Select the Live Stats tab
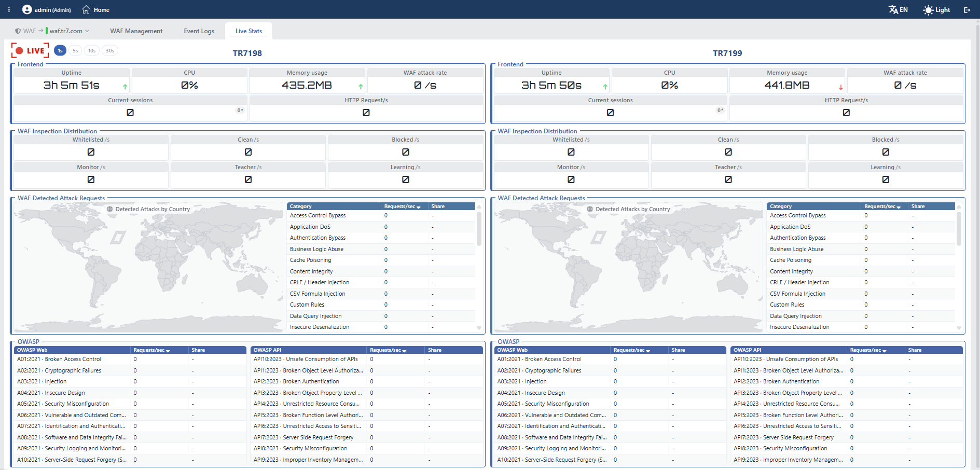980x470 pixels. pos(249,31)
